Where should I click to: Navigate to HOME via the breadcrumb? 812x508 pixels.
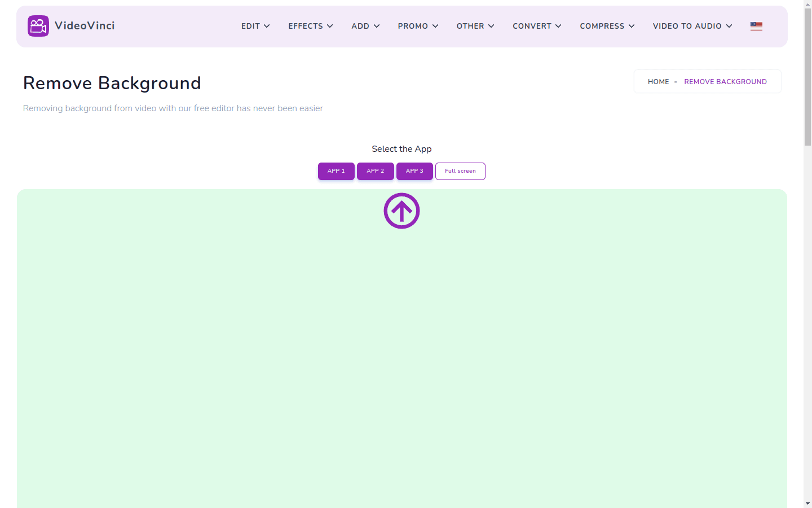[x=658, y=81]
